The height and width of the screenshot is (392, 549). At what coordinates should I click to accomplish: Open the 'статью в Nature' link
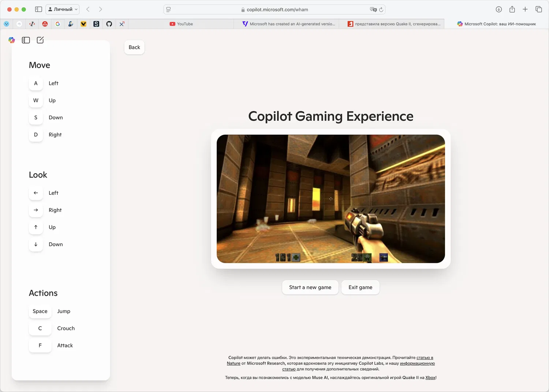425,358
